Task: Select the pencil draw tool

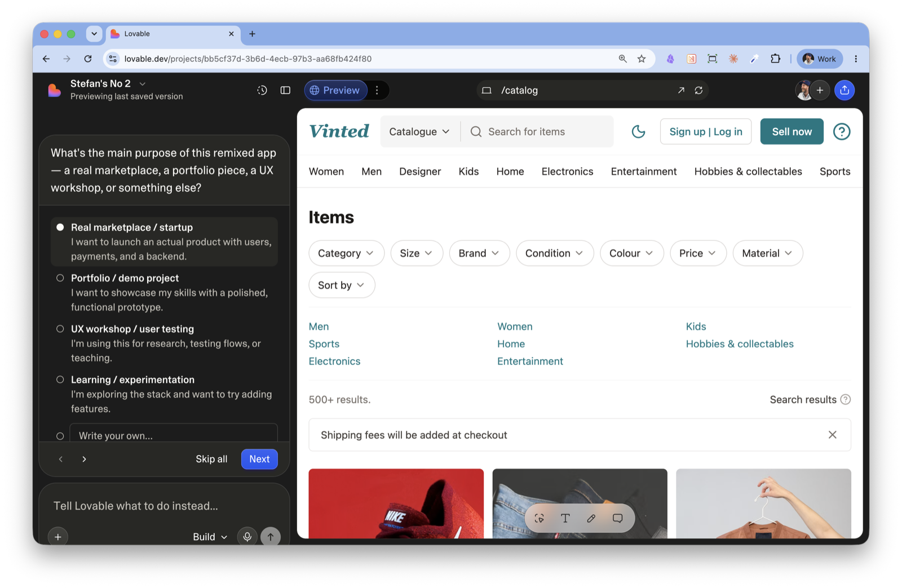Action: point(591,518)
